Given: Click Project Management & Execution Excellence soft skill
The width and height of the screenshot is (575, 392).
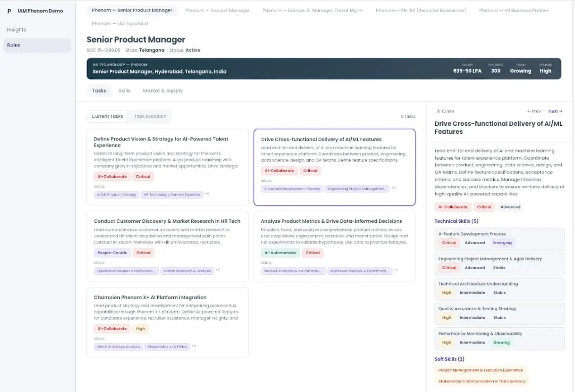Looking at the screenshot, I should (x=481, y=370).
